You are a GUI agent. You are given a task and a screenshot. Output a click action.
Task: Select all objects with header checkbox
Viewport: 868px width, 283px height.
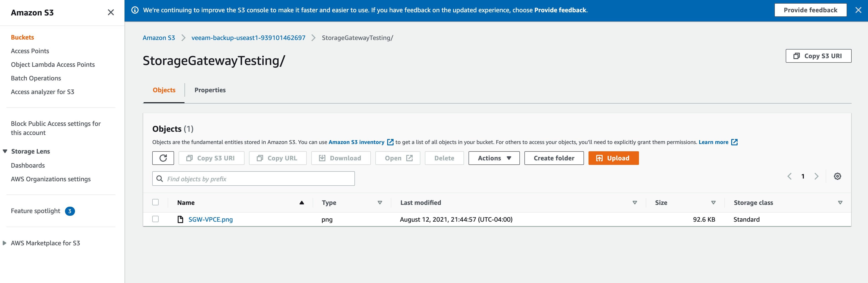pos(155,202)
